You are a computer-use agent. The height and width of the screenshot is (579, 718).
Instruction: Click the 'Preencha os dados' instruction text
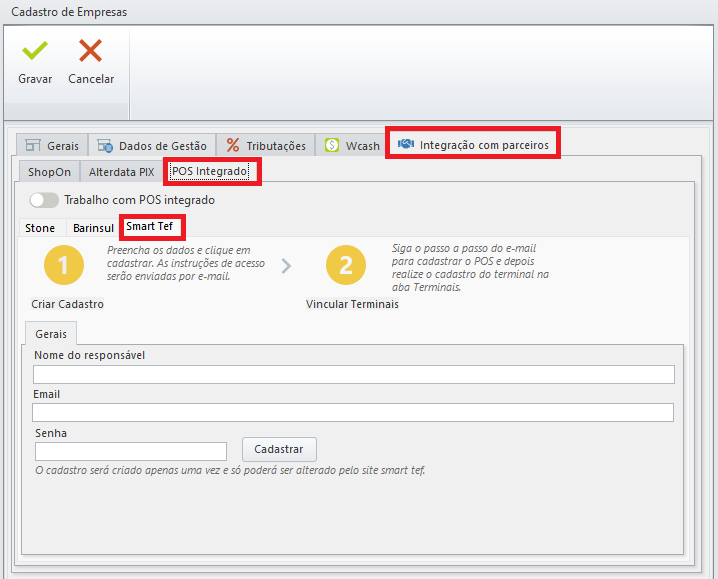(186, 263)
